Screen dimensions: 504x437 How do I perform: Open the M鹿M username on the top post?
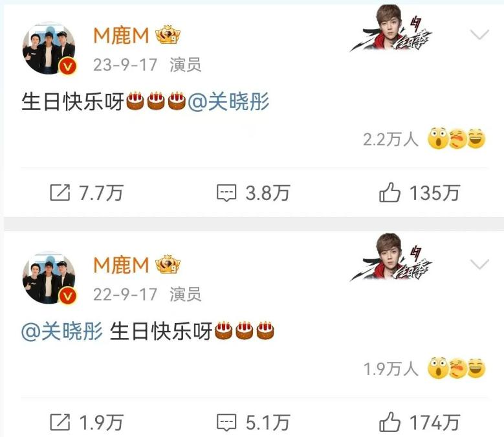point(121,36)
